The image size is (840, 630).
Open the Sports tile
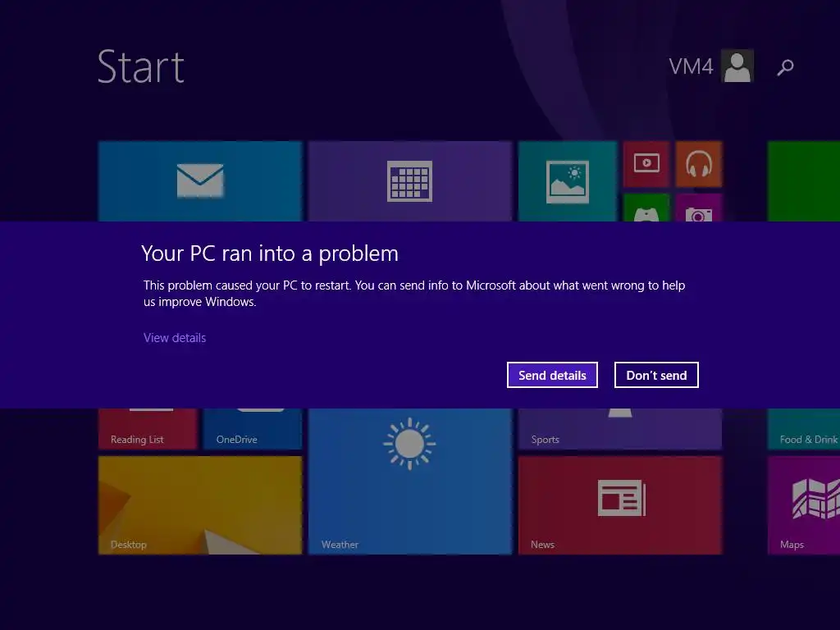[x=620, y=428]
